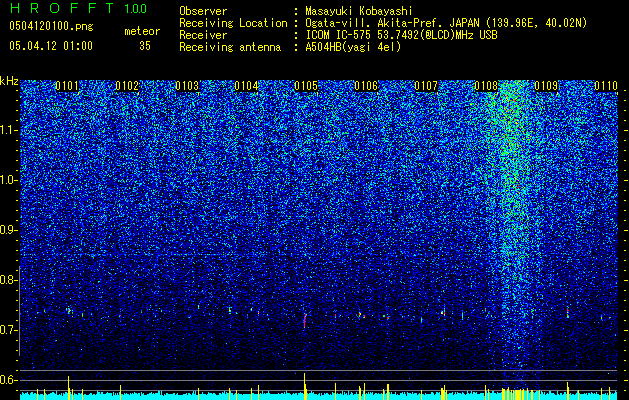Viewport: 629px width, 400px height.
Task: Click the 0102 time marker
Action: click(127, 86)
